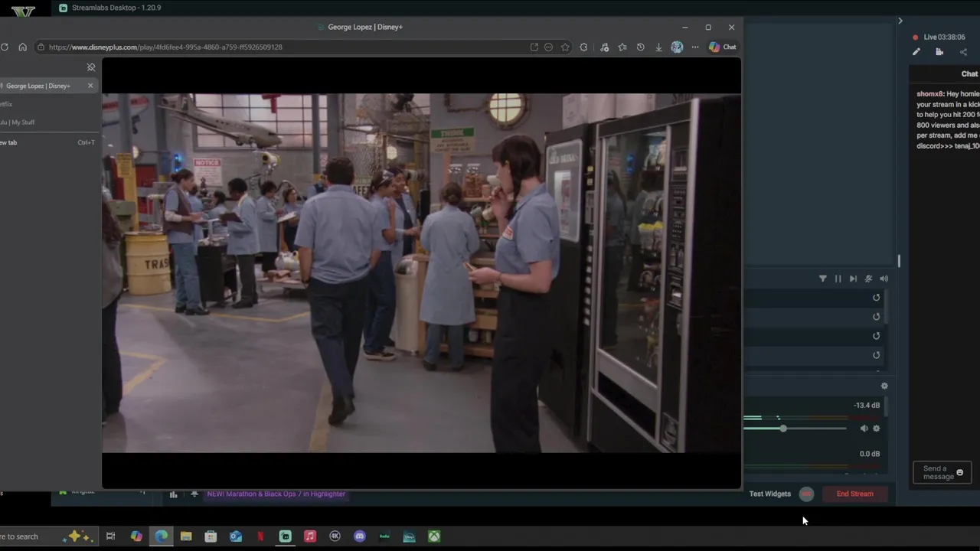The width and height of the screenshot is (980, 551).
Task: Select the Chat tab in Streamlabs
Action: (x=969, y=74)
